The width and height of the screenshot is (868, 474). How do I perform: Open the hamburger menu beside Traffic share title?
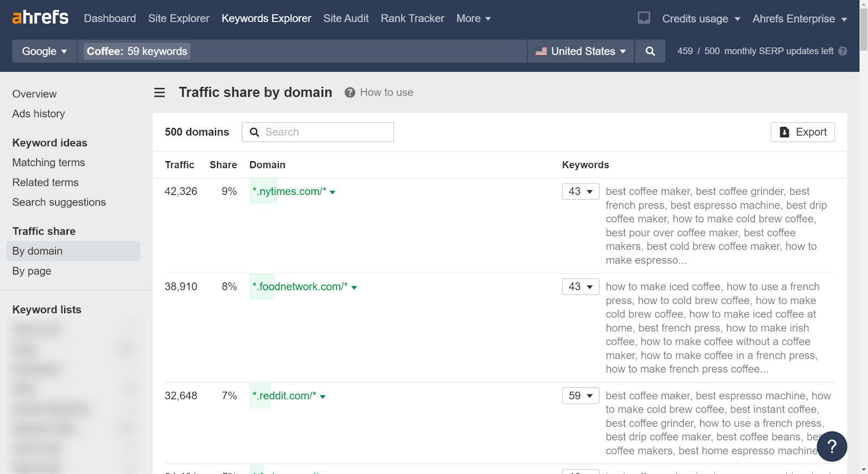(x=159, y=93)
